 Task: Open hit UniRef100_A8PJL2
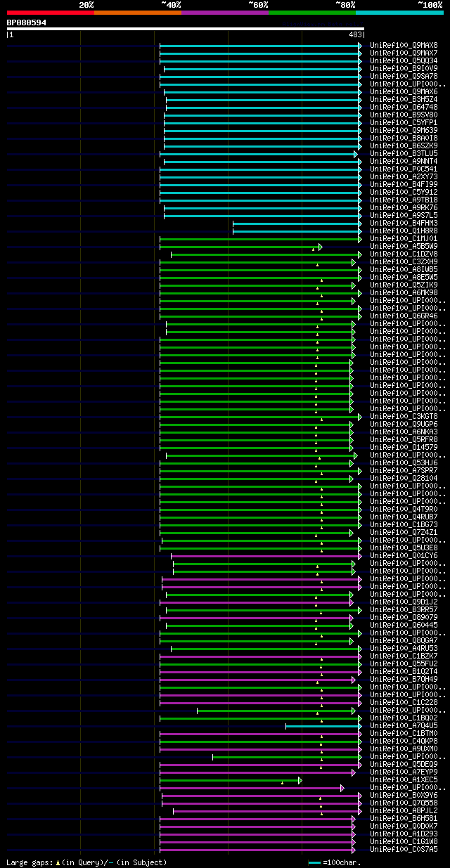click(x=405, y=811)
